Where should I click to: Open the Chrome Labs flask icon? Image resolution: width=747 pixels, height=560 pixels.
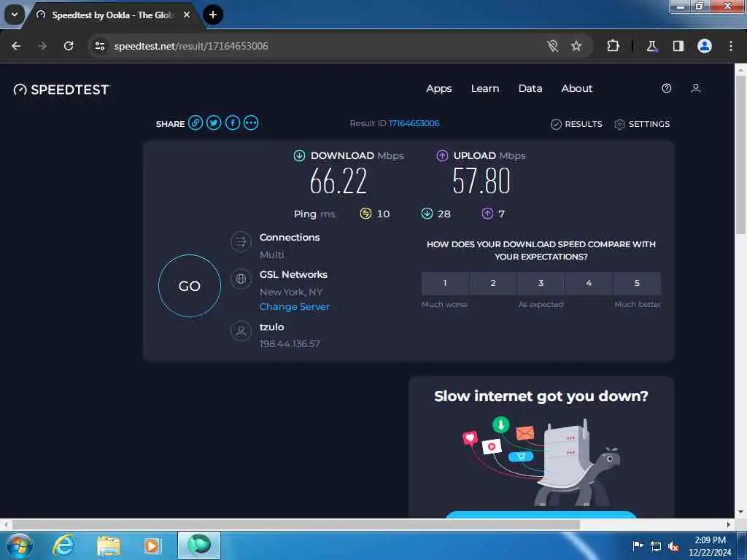(x=651, y=46)
